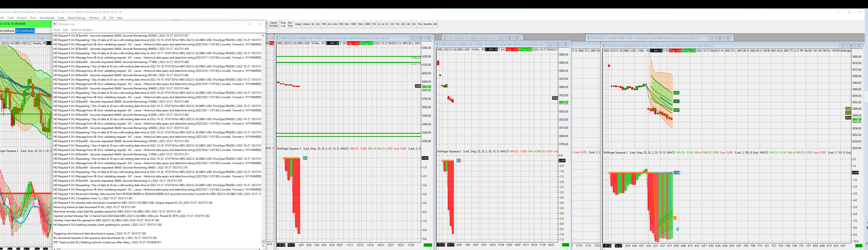Open the Trade menu
The width and height of the screenshot is (868, 250).
(x=61, y=18)
